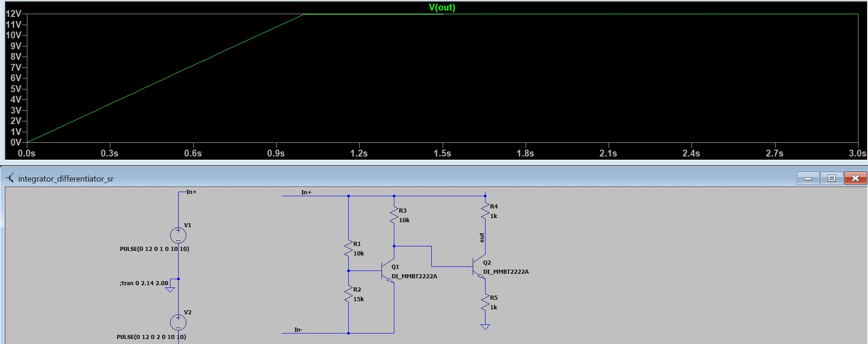Select resistor R3 symbol
This screenshot has height=344, width=868.
(394, 215)
